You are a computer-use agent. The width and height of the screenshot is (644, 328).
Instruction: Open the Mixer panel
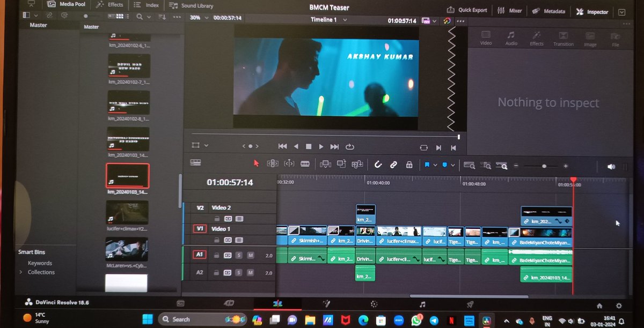(510, 10)
